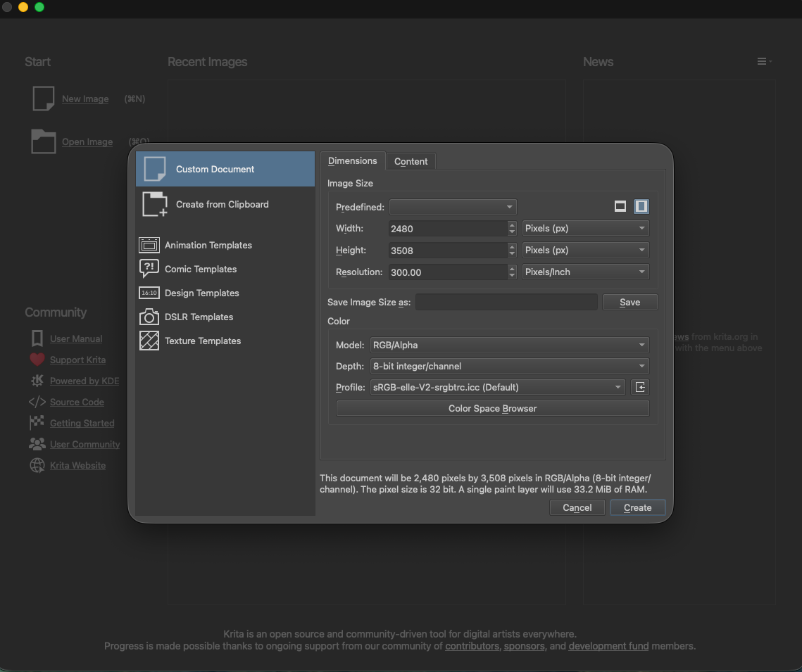Click the yellow minimize window button
The image size is (802, 672).
pos(23,7)
